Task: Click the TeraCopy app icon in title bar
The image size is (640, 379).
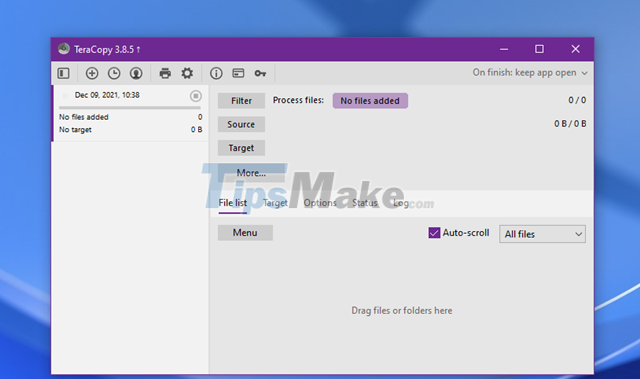Action: coord(64,49)
